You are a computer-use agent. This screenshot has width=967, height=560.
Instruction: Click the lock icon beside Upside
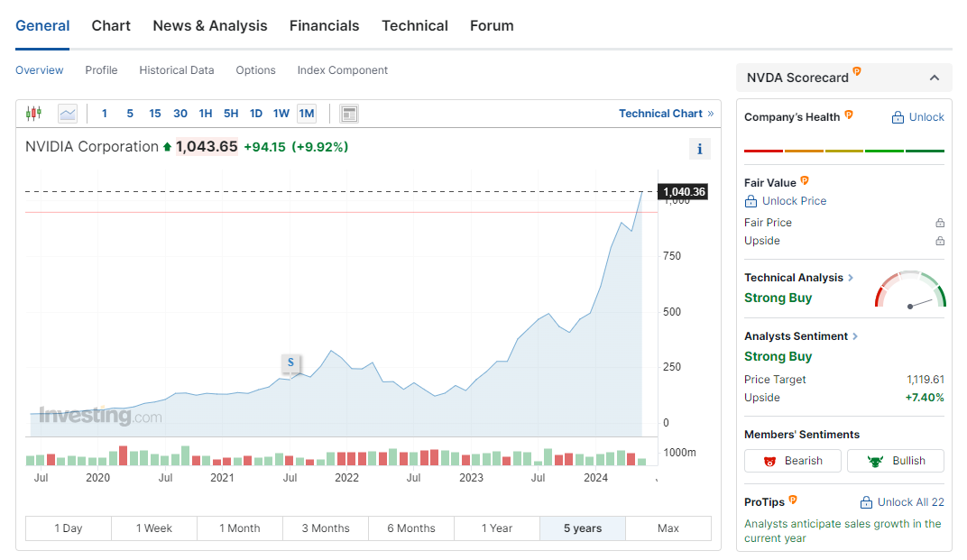940,241
